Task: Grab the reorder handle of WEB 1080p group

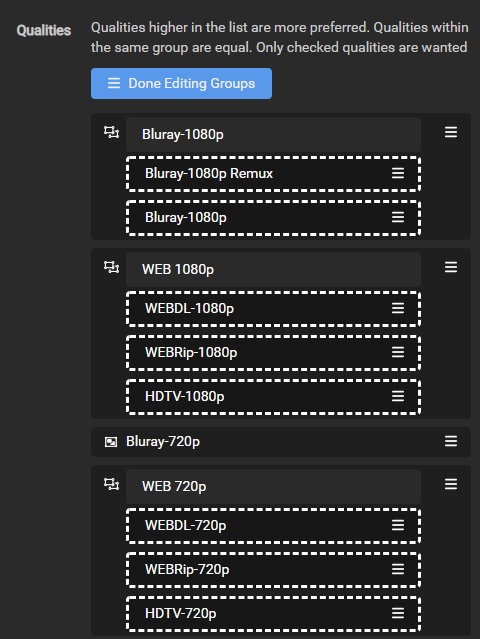Action: [x=451, y=267]
